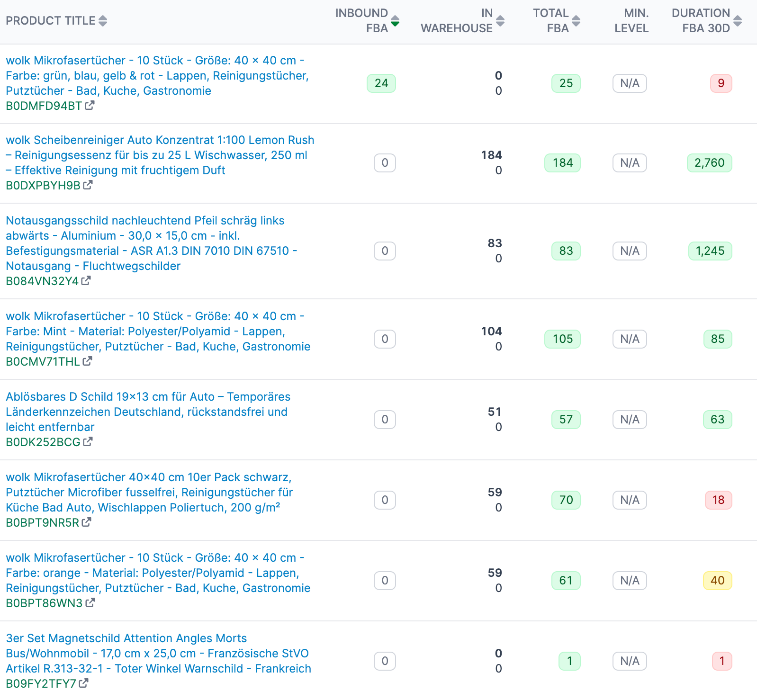Viewport: 757px width, 700px height.
Task: Open external link icon beside ASIN B0DXPBYH9B
Action: (88, 185)
